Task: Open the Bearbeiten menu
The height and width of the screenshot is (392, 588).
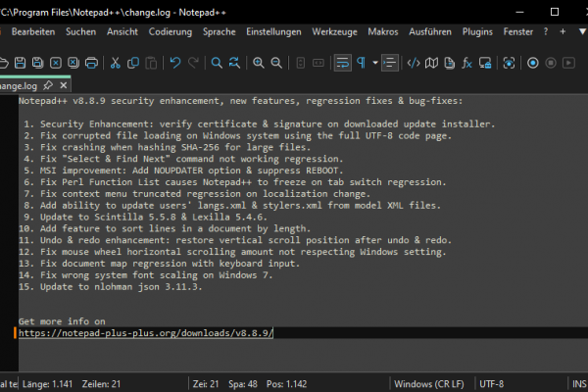Action: (33, 32)
